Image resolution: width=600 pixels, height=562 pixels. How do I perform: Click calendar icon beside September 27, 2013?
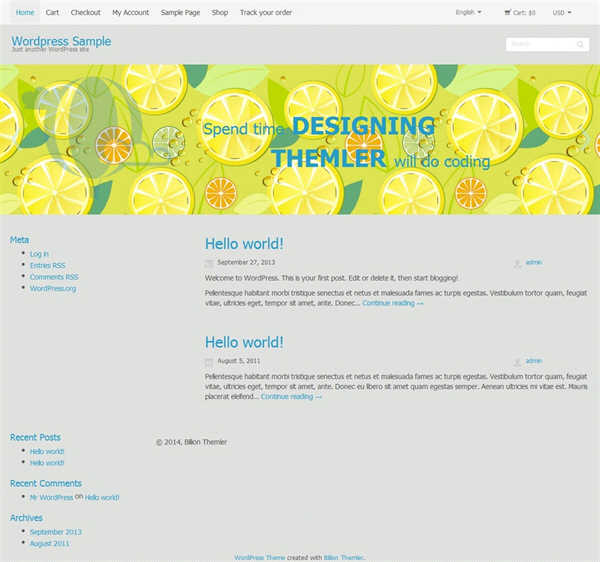(209, 263)
